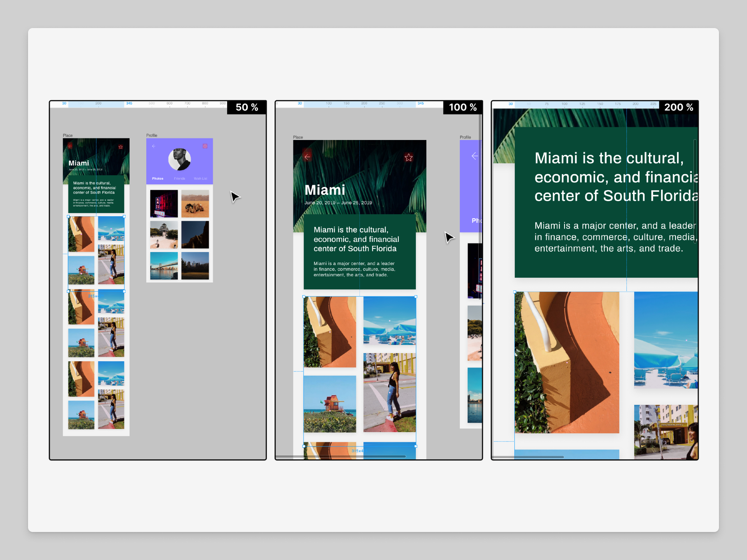Click horizontal scrollbar in 100% panel
747x560 pixels.
click(x=340, y=457)
